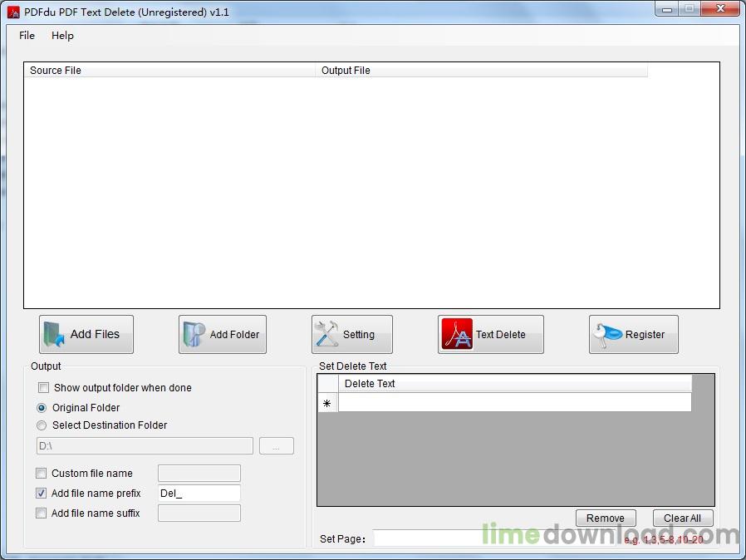
Task: Open Setting with the tools icon
Action: click(x=352, y=335)
